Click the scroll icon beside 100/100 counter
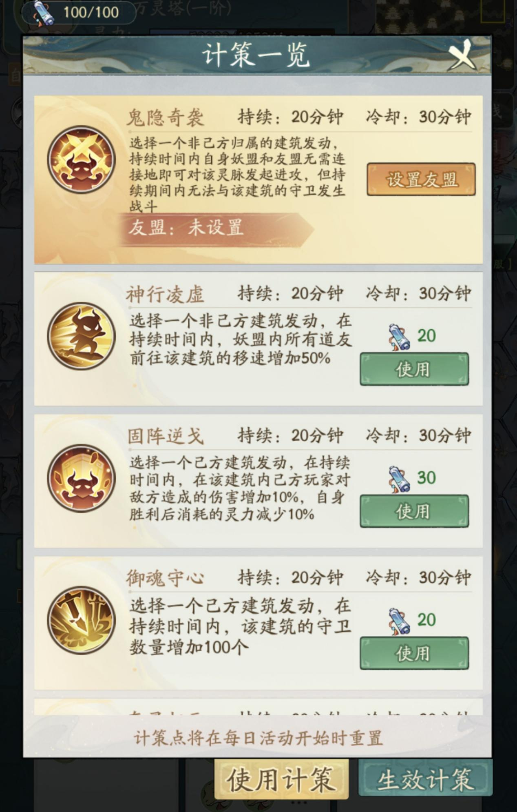 43,13
